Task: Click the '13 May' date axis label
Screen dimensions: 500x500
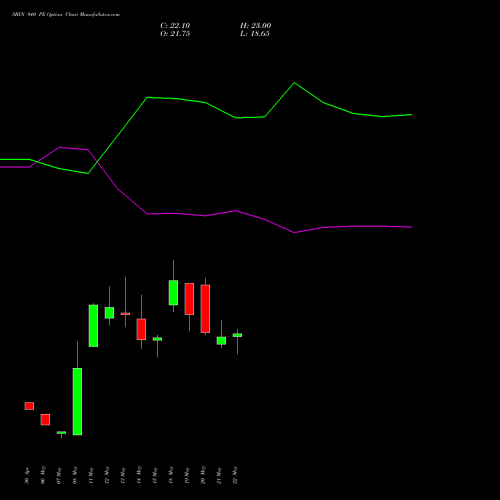Action: (123, 475)
